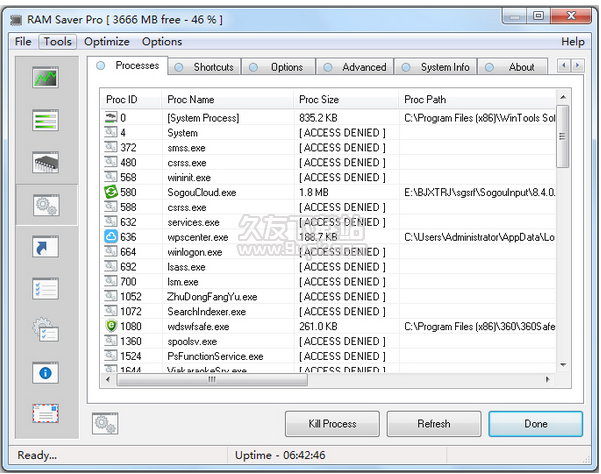This screenshot has width=601, height=474.
Task: Click the horizontal scrollbar left arrow
Action: (108, 379)
